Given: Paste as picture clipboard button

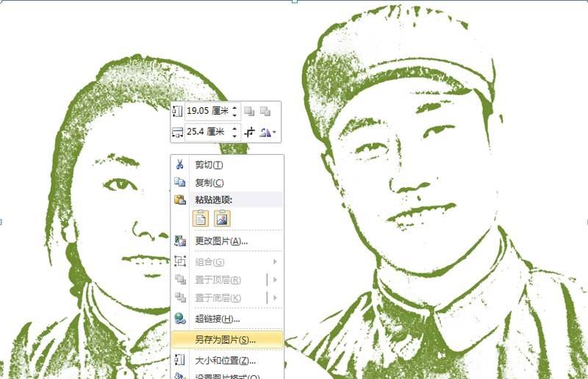Looking at the screenshot, I should pos(222,219).
